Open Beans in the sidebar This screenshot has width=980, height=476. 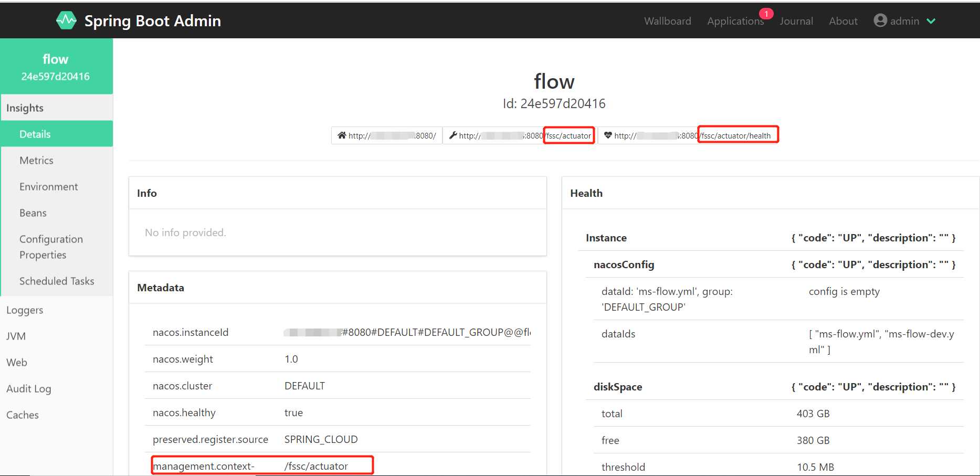(x=56, y=213)
